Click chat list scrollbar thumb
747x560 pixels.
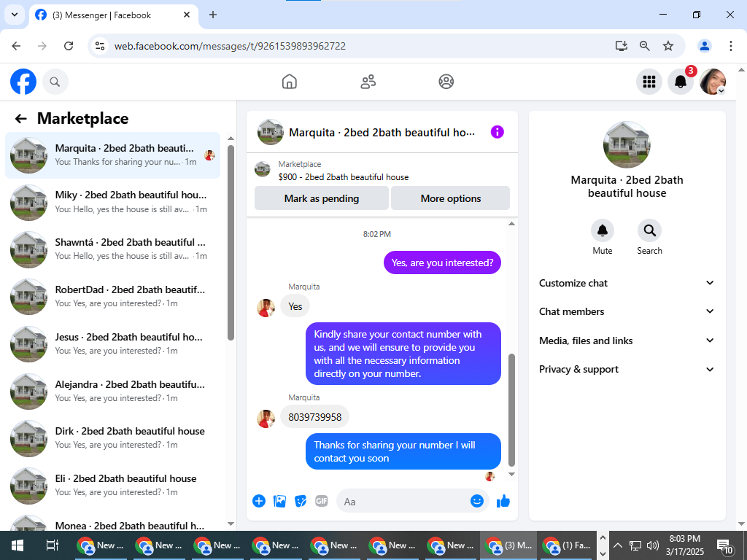(231, 243)
